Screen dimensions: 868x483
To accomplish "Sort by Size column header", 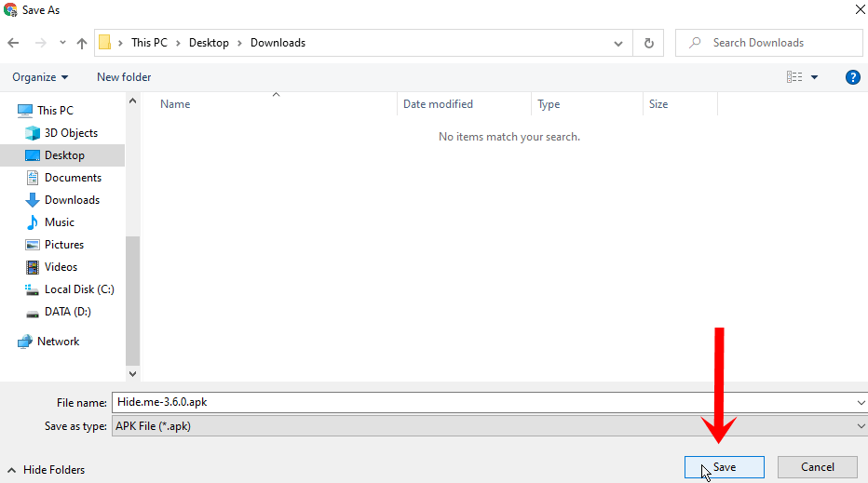I will coord(658,104).
